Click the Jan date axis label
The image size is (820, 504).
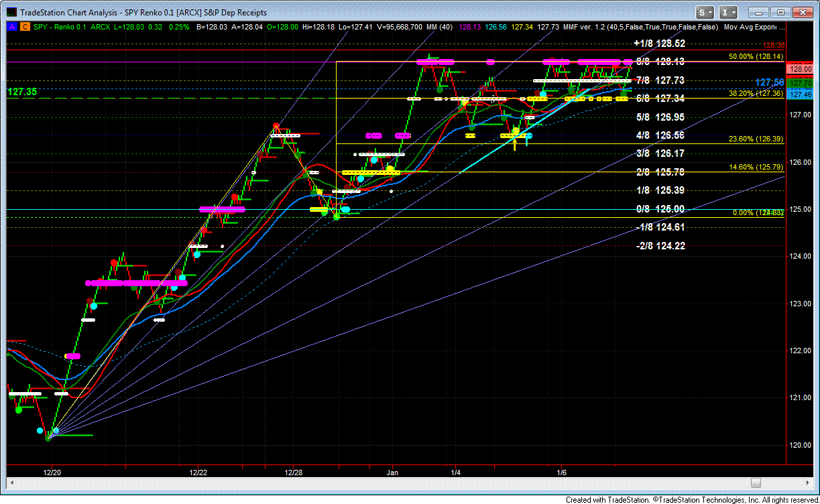pos(392,472)
